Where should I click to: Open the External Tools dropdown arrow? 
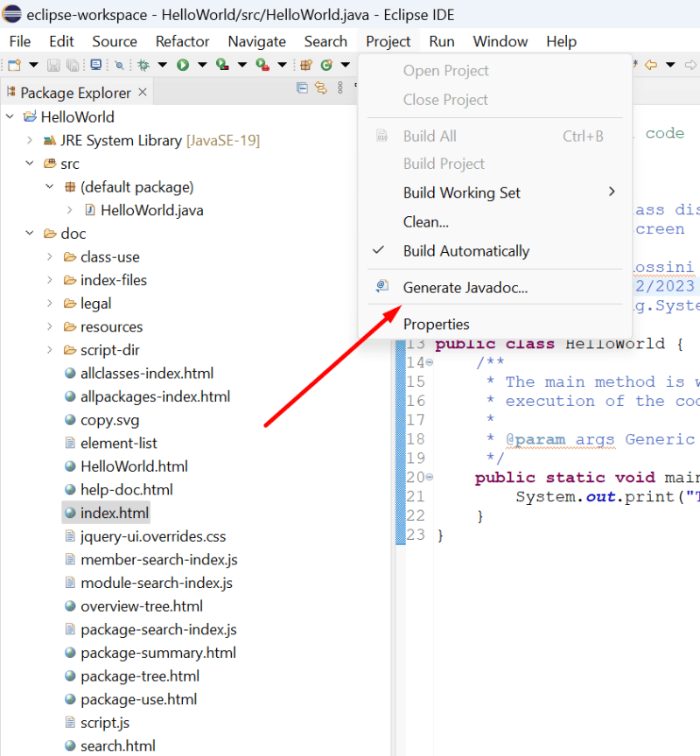(x=282, y=65)
